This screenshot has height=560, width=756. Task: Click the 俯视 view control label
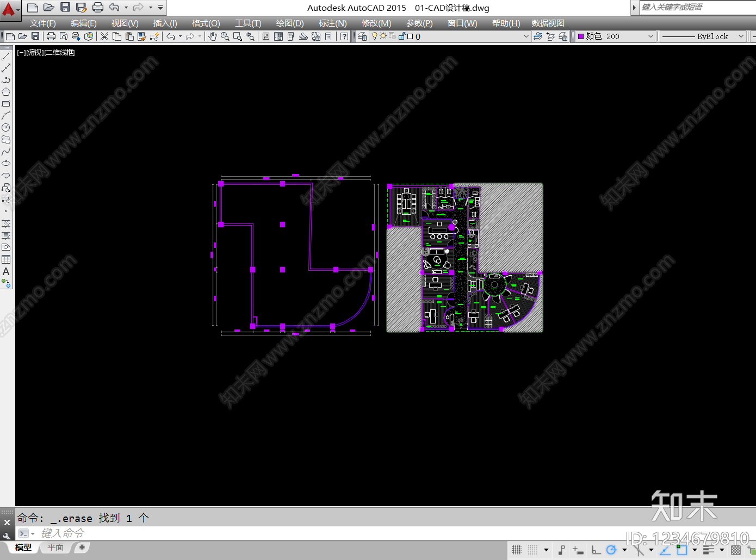tap(35, 53)
